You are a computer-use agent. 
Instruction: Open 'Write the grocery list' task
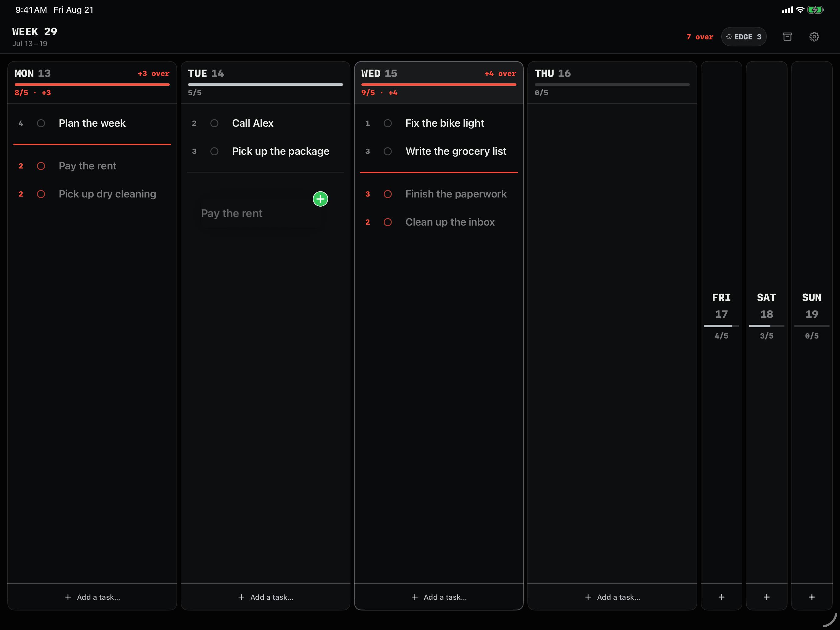(456, 151)
